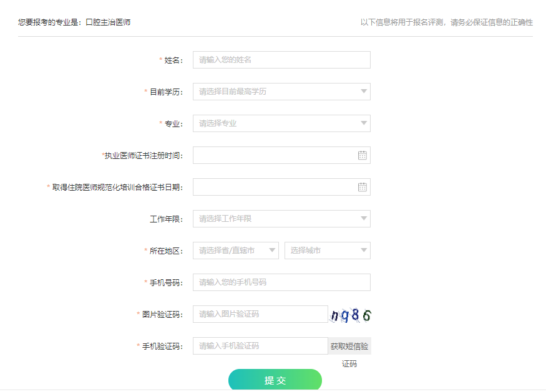Click the 获取短信验证码 SMS code button
Image resolution: width=546 pixels, height=392 pixels.
coord(349,345)
